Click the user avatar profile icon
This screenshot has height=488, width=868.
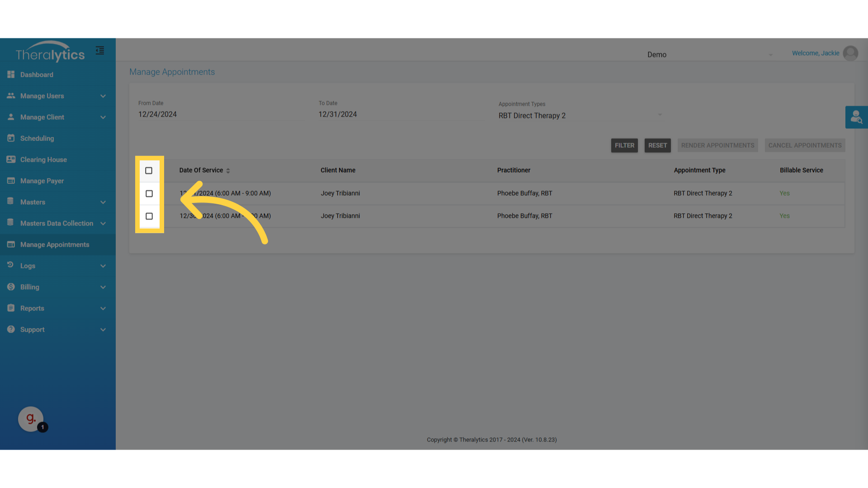[x=850, y=53]
